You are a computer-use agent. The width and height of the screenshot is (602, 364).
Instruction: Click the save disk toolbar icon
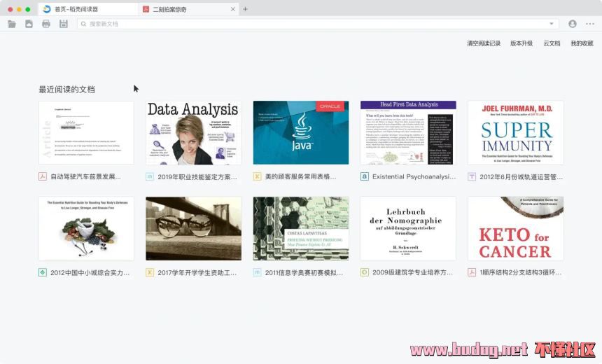[64, 24]
